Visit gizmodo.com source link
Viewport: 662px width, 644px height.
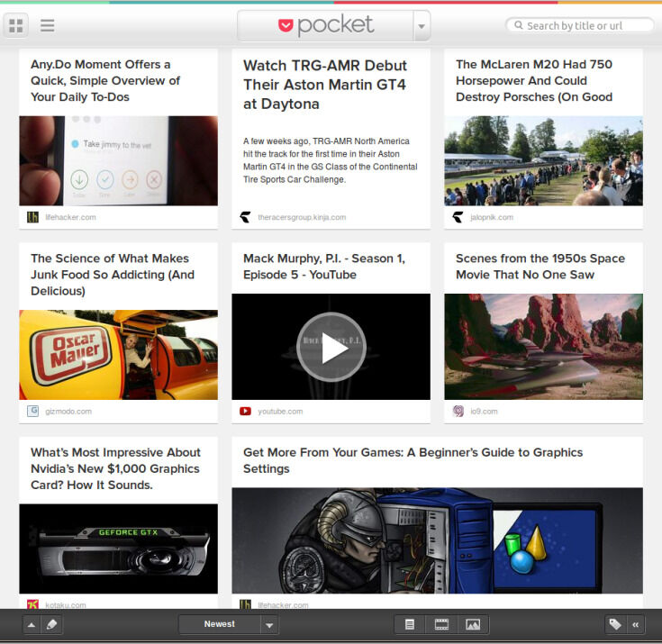68,411
